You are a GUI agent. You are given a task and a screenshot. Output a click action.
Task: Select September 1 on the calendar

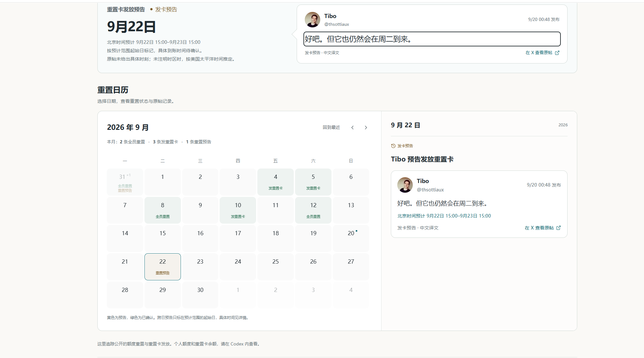pos(163,182)
